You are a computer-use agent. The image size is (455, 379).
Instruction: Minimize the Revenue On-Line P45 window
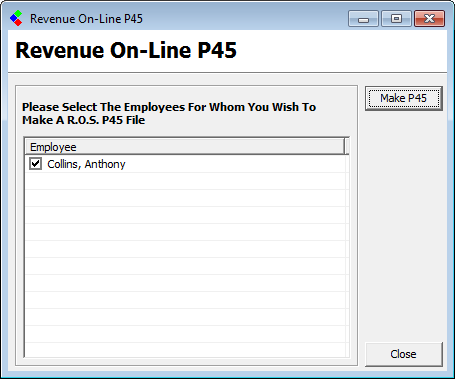click(x=363, y=18)
